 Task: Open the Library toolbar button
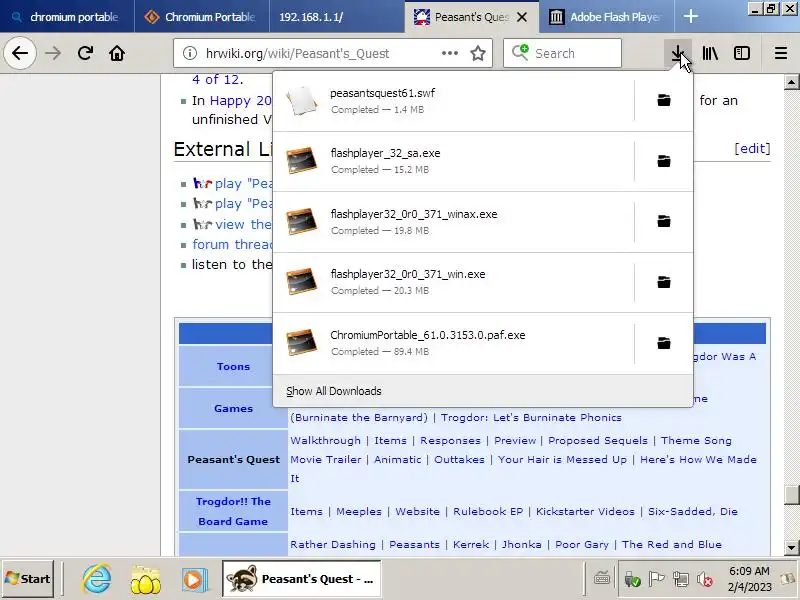[710, 53]
